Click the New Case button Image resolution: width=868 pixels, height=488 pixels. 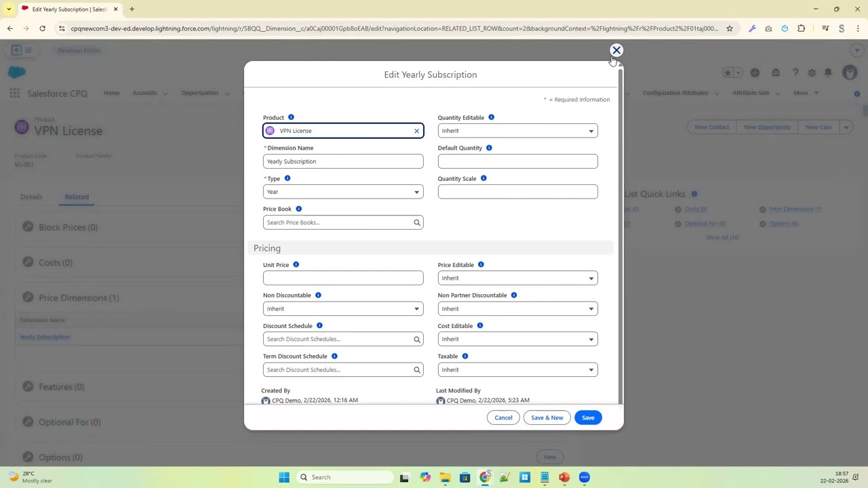(818, 127)
